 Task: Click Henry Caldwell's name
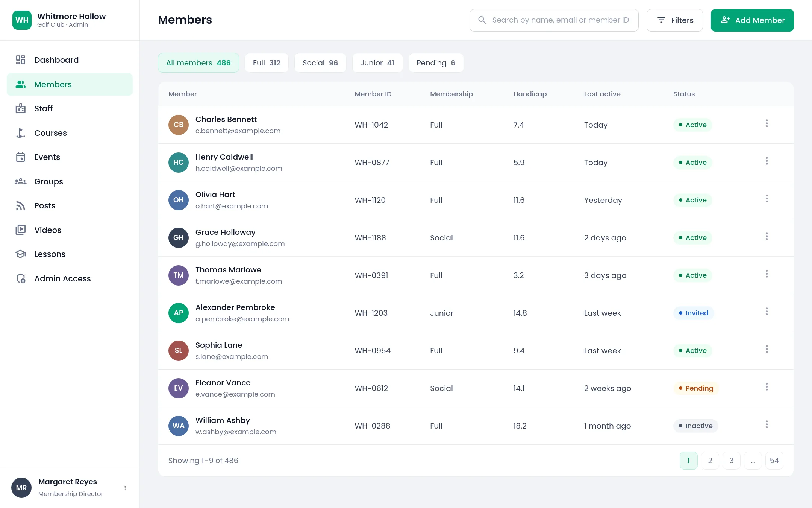tap(224, 157)
